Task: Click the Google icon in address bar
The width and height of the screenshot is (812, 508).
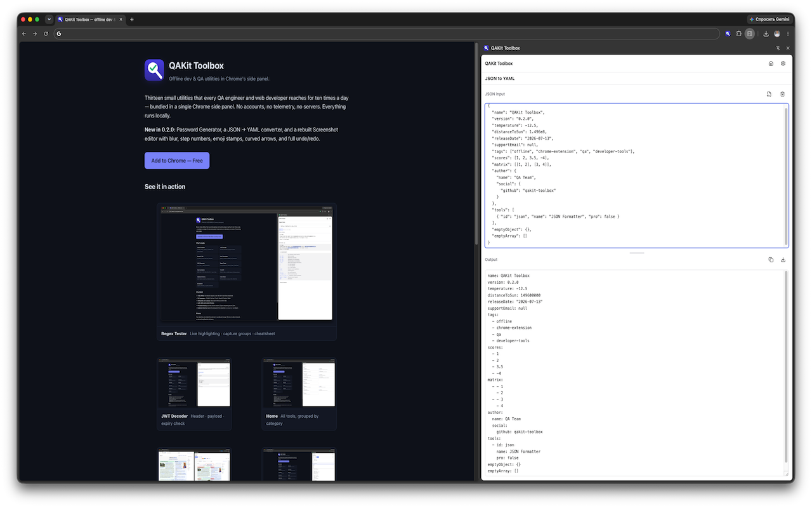Action: pos(58,34)
